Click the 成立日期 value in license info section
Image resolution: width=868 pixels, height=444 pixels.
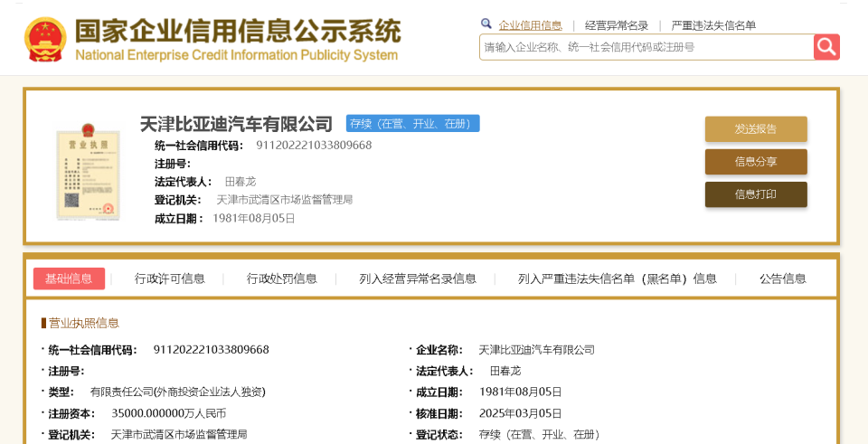tap(521, 392)
